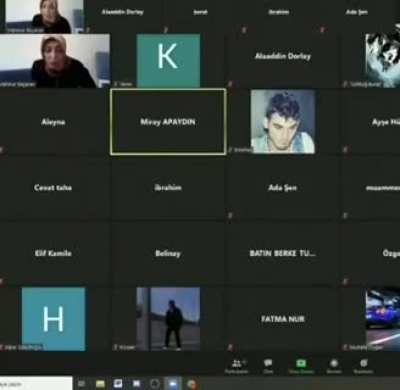Viewport: 400px width, 390px height.
Task: Open Chrome from the taskbar
Action: click(191, 384)
